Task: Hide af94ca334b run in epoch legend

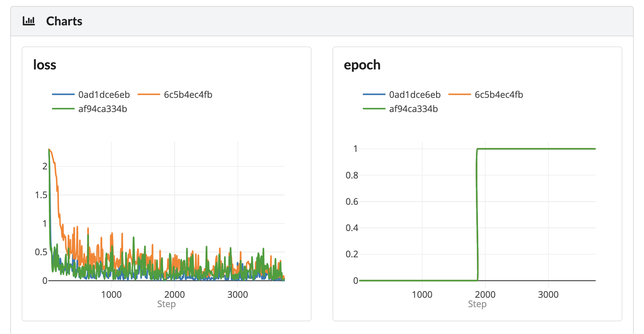Action: click(413, 109)
